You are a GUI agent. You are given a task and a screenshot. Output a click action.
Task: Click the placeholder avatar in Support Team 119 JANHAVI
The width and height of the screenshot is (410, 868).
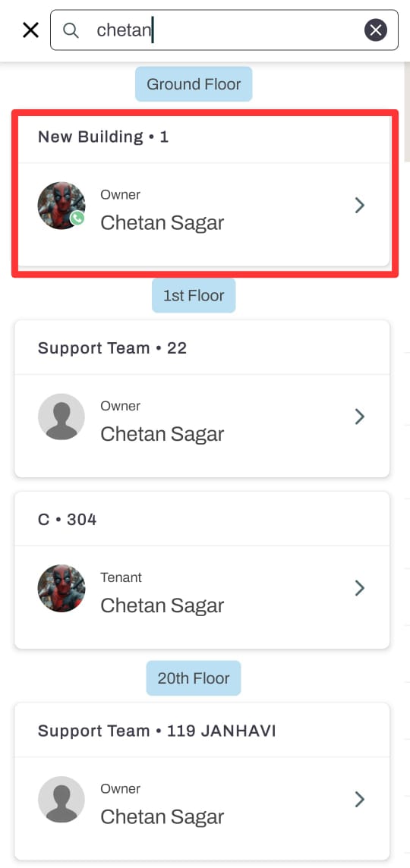tap(61, 800)
